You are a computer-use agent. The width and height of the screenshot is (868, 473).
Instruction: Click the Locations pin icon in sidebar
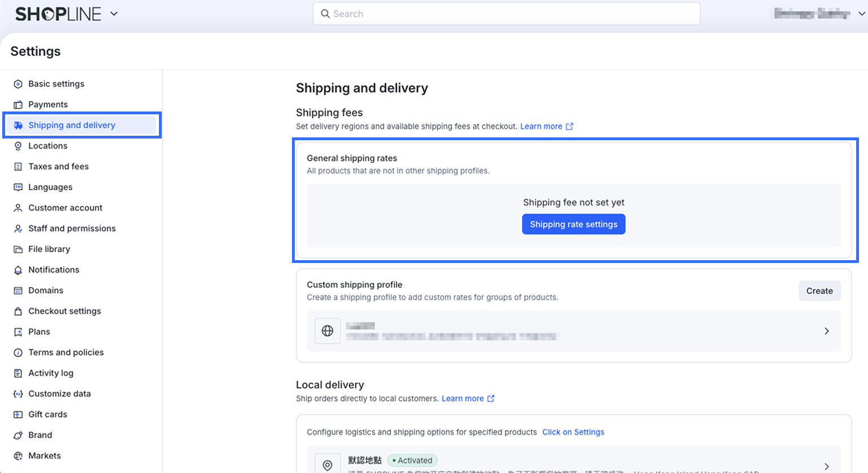[x=18, y=146]
